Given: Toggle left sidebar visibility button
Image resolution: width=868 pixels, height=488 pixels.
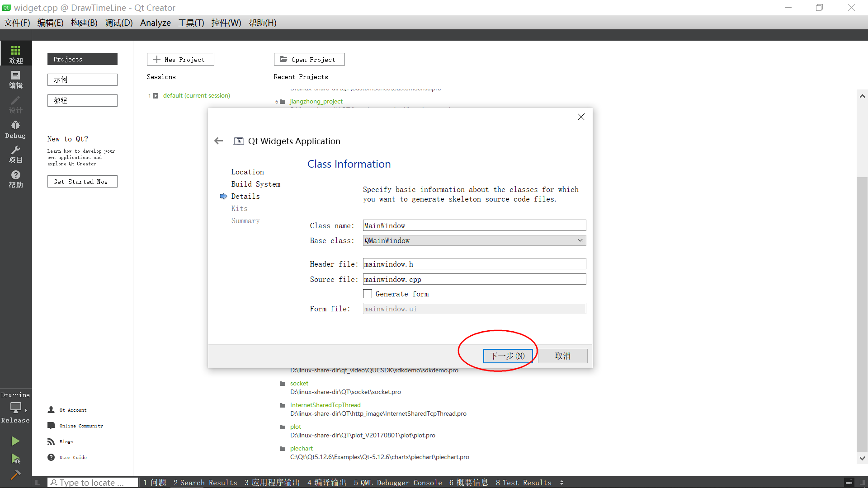Looking at the screenshot, I should 38,483.
